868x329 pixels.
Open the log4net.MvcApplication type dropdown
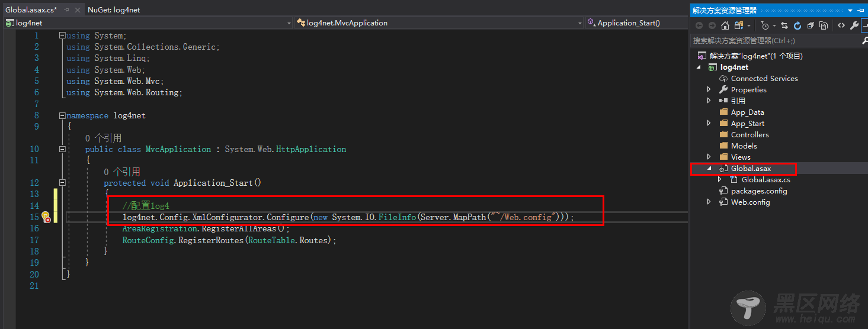click(580, 23)
